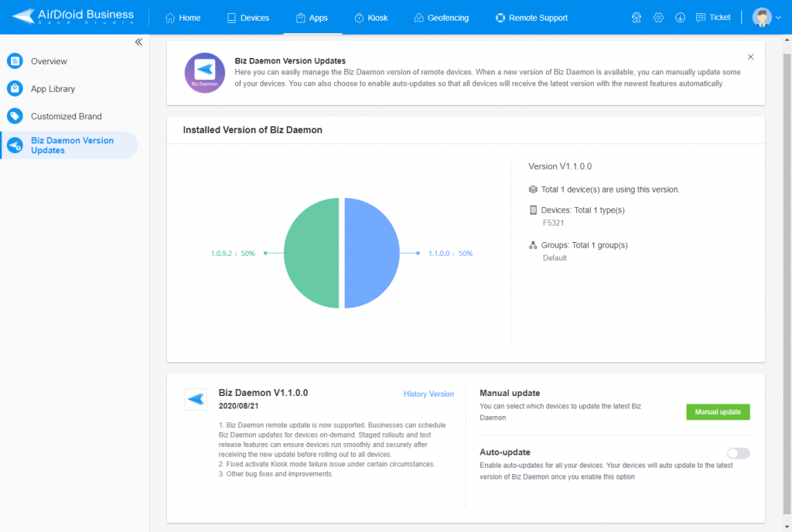Go to the Remote Support tab
The image size is (792, 532).
click(531, 18)
